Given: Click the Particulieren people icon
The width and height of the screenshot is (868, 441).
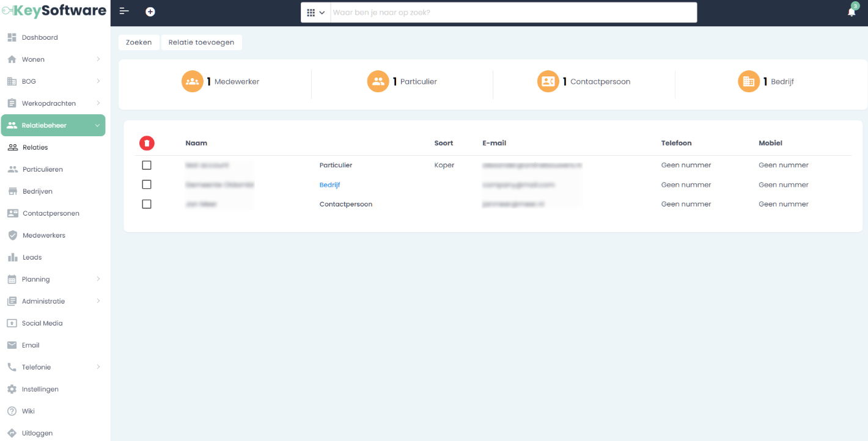Looking at the screenshot, I should pos(12,169).
